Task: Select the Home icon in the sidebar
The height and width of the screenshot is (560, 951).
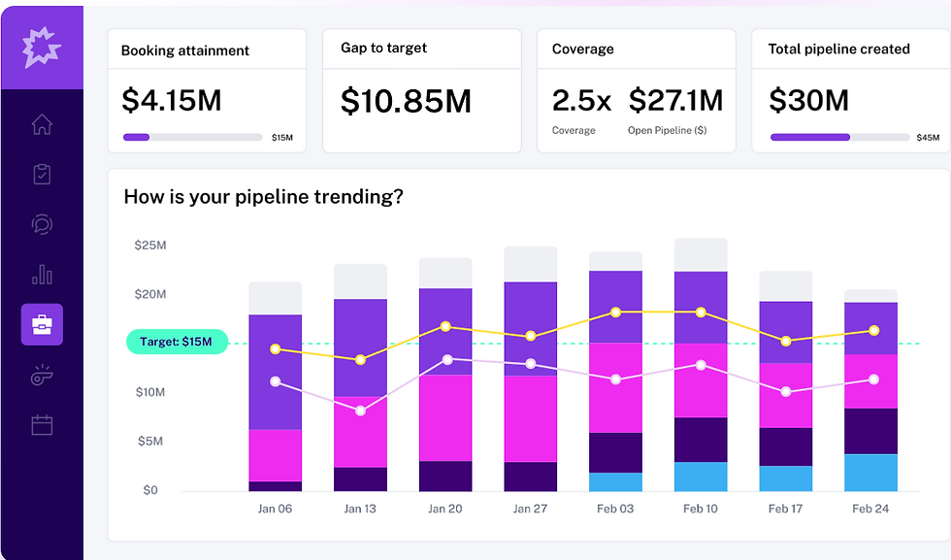Action: pos(42,124)
